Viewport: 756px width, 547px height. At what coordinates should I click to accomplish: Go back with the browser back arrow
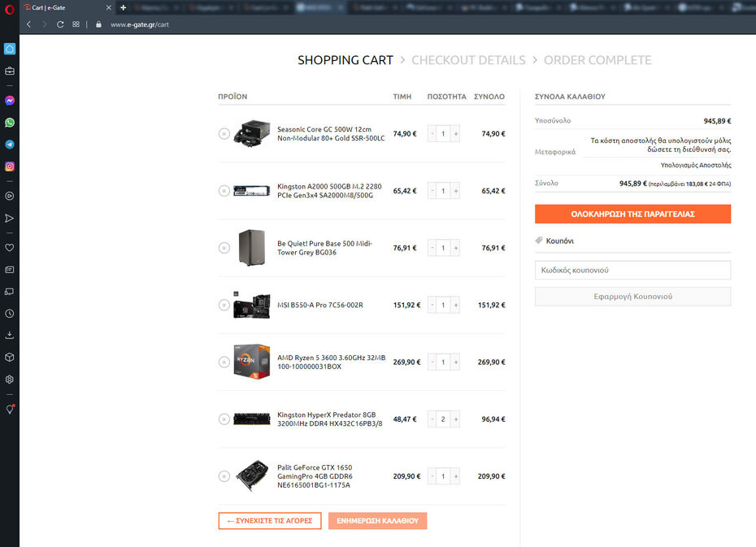pyautogui.click(x=29, y=24)
